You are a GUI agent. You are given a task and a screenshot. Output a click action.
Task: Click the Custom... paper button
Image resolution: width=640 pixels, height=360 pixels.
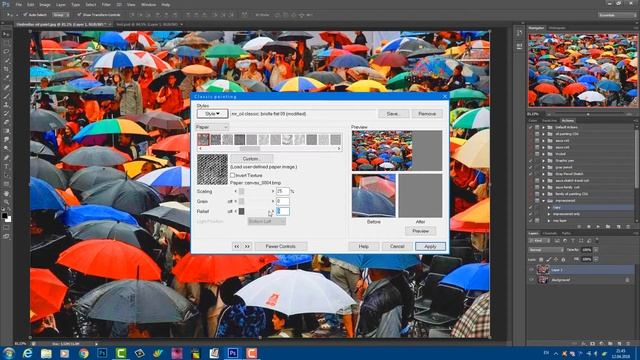(x=251, y=158)
